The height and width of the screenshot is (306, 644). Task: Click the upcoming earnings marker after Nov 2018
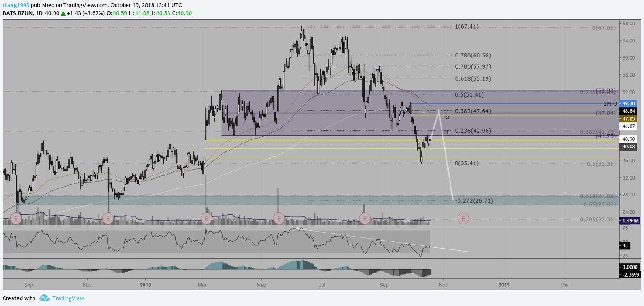[464, 218]
